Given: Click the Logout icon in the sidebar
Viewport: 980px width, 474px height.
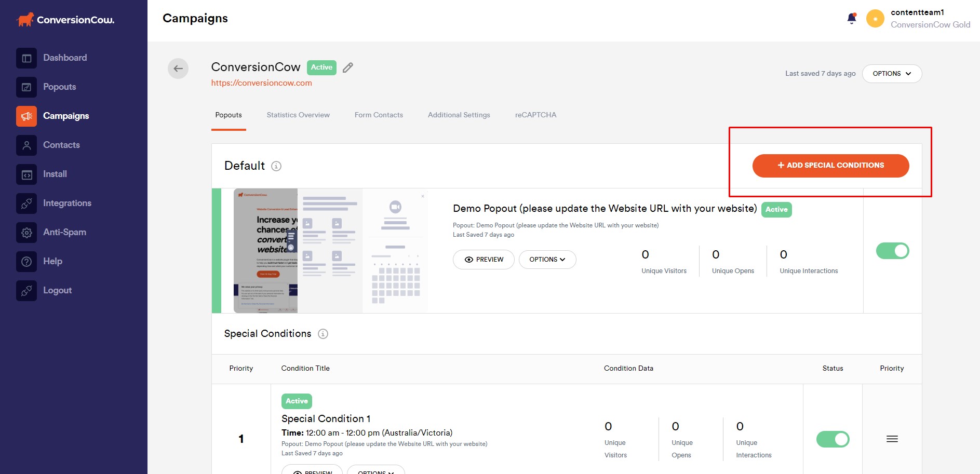Looking at the screenshot, I should [x=26, y=291].
